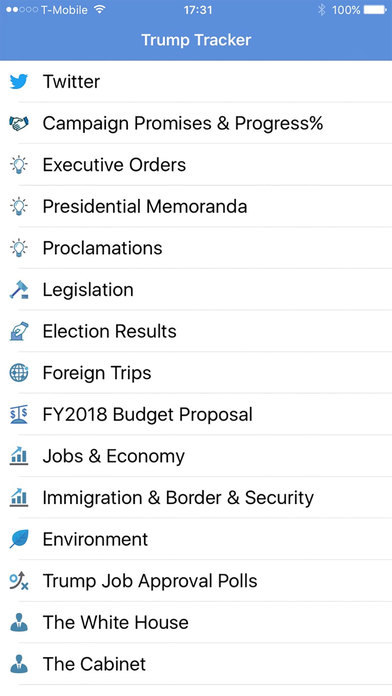Tap the lightbulb icon beside Proclamations

[19, 248]
